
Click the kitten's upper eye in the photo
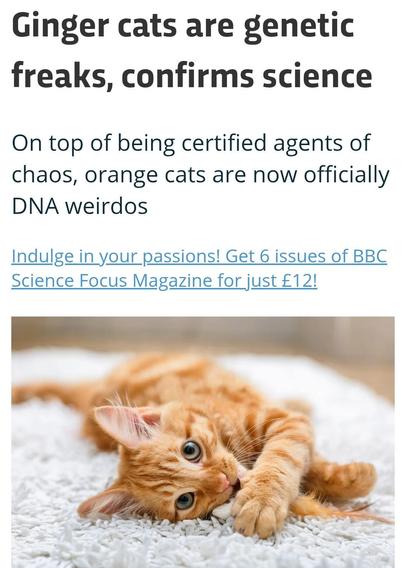tap(191, 451)
